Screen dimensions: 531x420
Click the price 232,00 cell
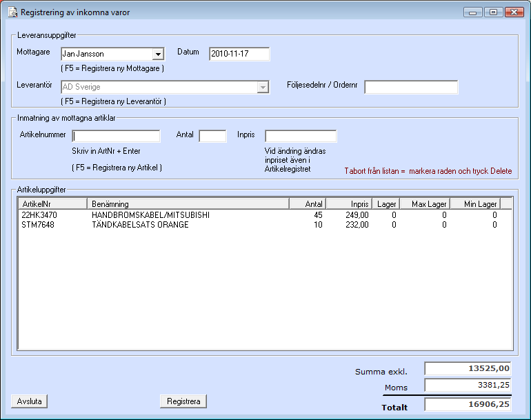357,225
